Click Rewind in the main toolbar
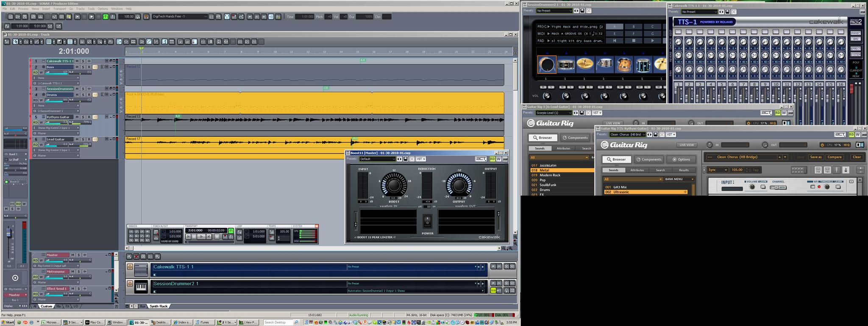The width and height of the screenshot is (868, 326). pos(77,17)
